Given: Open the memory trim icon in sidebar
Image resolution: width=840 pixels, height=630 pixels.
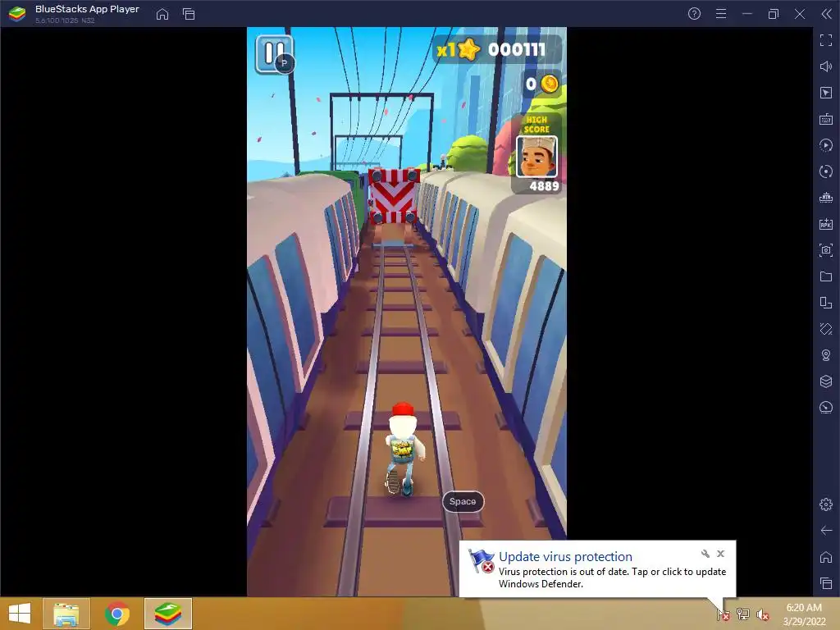Looking at the screenshot, I should [826, 198].
